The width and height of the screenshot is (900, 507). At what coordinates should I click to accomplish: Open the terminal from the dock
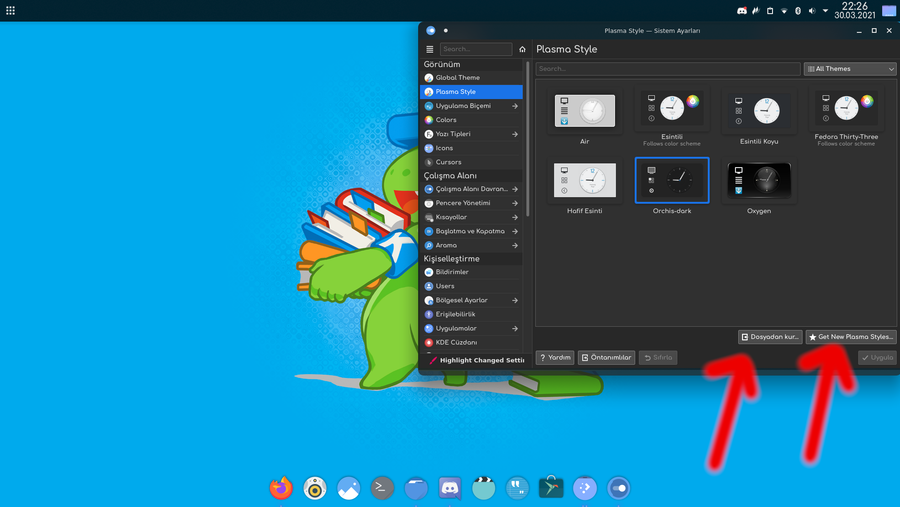382,488
